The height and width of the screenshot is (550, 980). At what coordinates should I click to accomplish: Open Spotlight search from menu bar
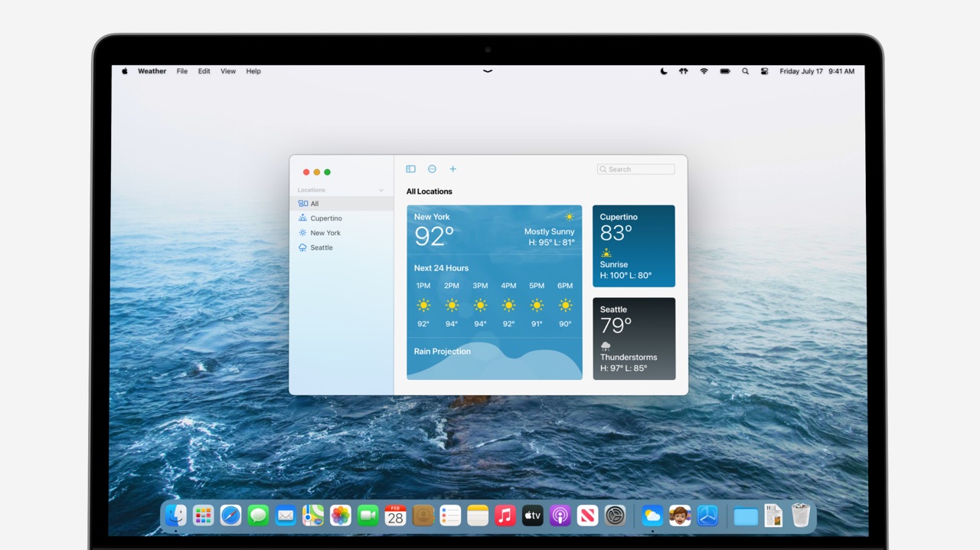tap(745, 71)
